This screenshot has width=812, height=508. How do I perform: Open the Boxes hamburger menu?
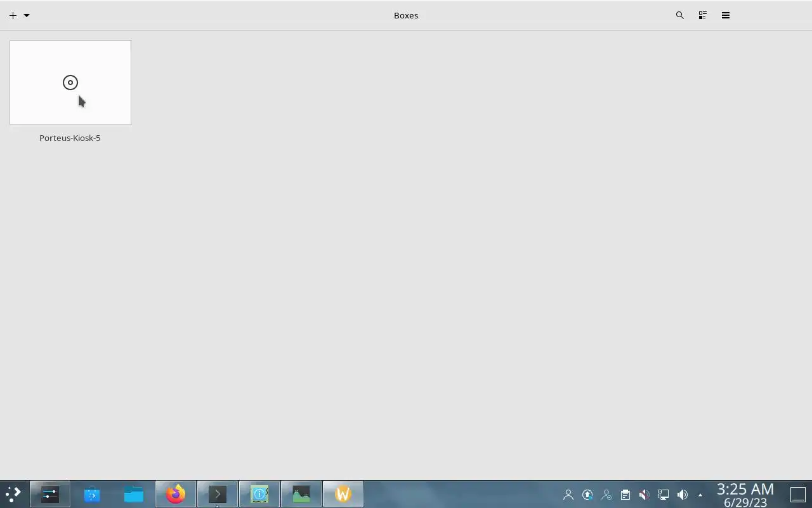click(x=726, y=15)
